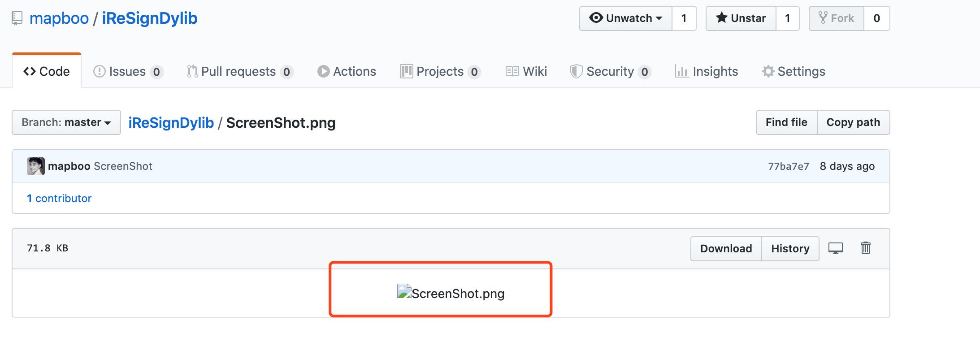The height and width of the screenshot is (346, 980).
Task: Click the Find file button
Action: [787, 122]
